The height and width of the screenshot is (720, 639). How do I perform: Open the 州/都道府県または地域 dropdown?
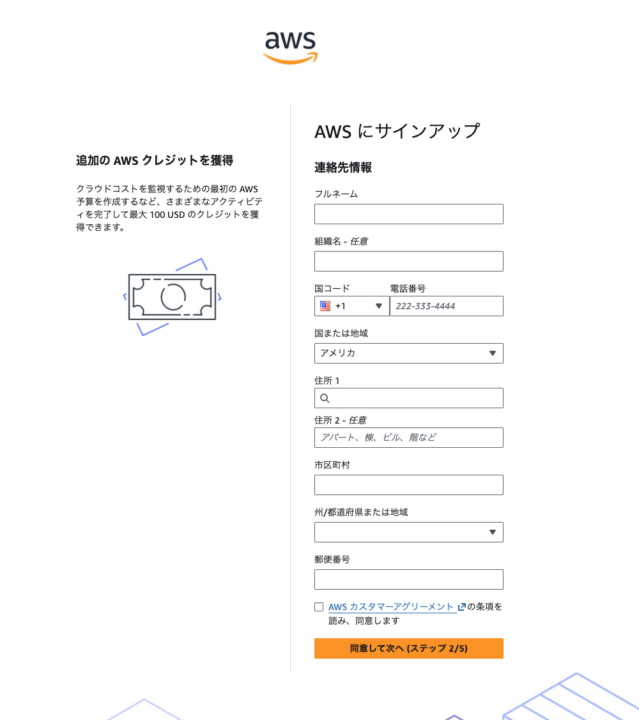pyautogui.click(x=409, y=532)
